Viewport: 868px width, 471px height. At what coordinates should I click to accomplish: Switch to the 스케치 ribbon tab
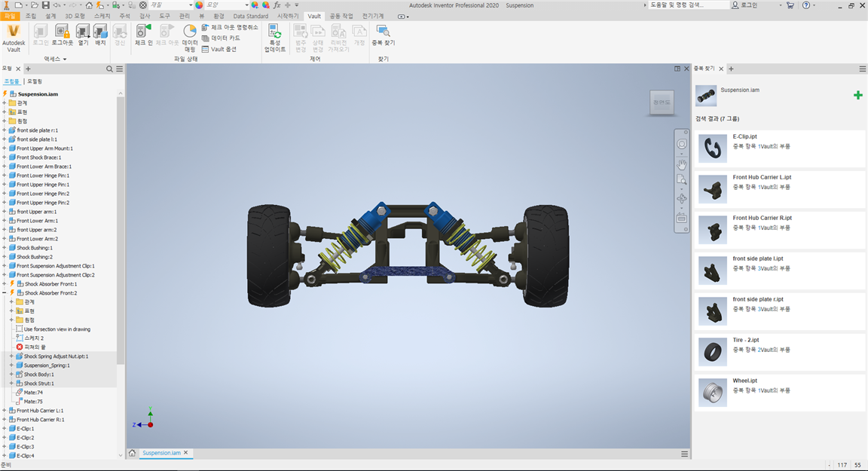[x=102, y=16]
